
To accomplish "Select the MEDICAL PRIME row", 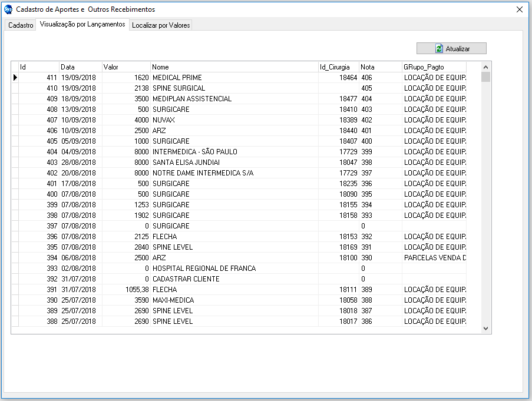I will [177, 78].
